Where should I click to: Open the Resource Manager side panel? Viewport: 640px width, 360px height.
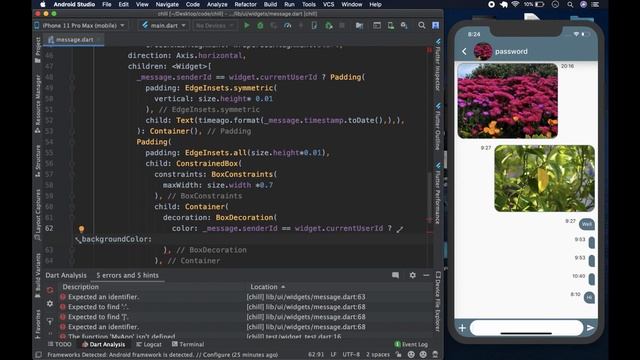tap(38, 104)
